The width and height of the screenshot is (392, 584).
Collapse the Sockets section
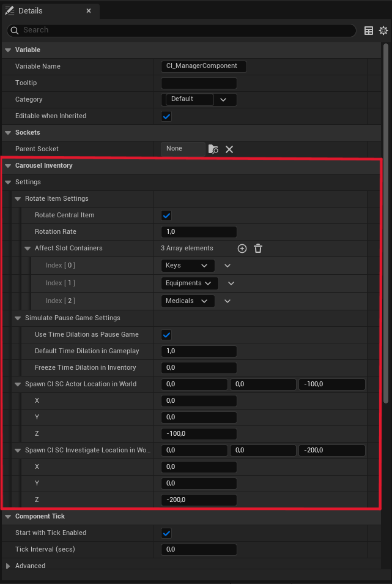[8, 133]
